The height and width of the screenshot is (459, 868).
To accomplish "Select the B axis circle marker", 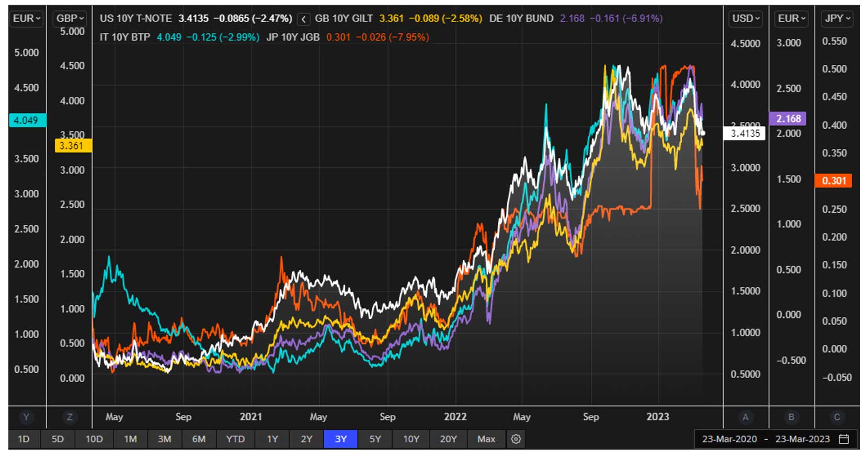I will coord(791,417).
